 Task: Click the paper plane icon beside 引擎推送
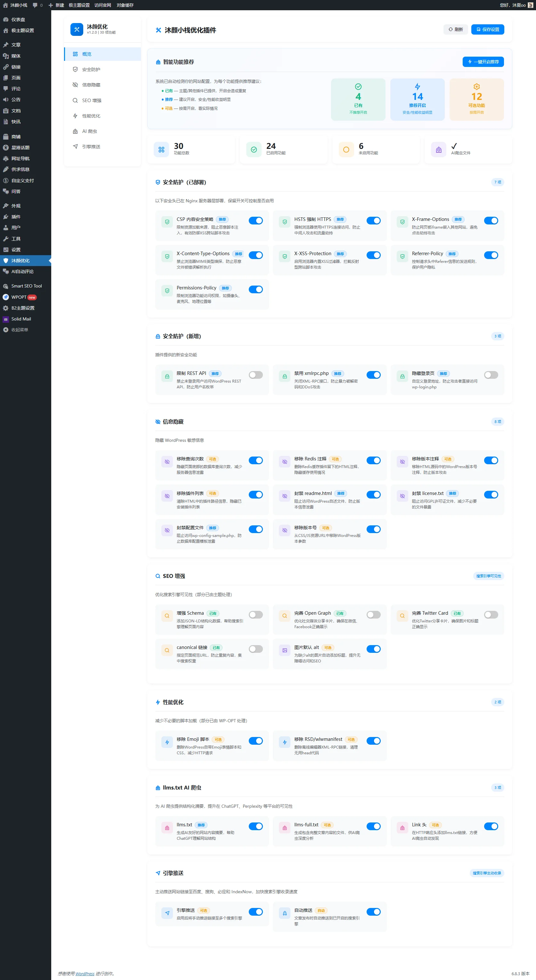pyautogui.click(x=167, y=913)
